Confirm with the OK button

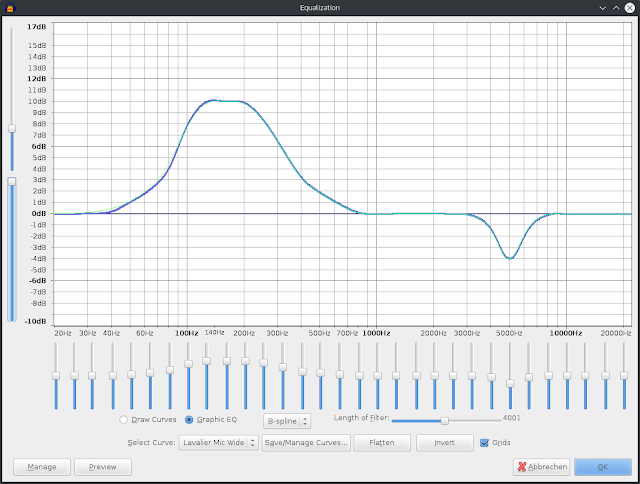coord(603,467)
